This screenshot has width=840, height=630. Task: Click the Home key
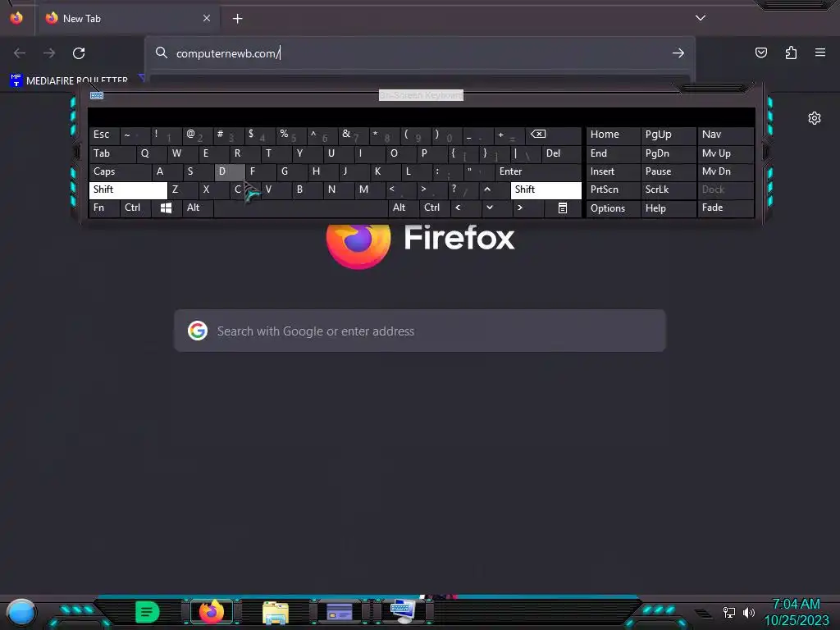click(x=613, y=135)
